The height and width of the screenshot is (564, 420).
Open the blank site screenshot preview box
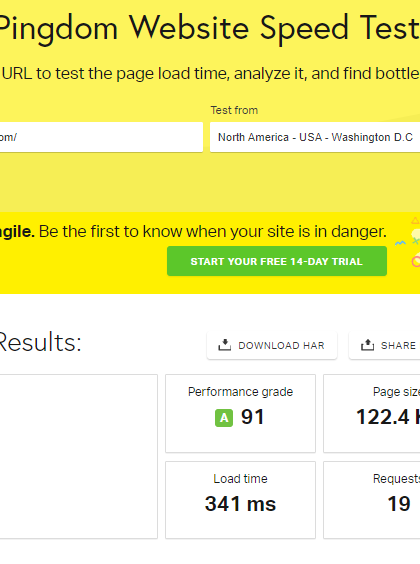pos(78,456)
